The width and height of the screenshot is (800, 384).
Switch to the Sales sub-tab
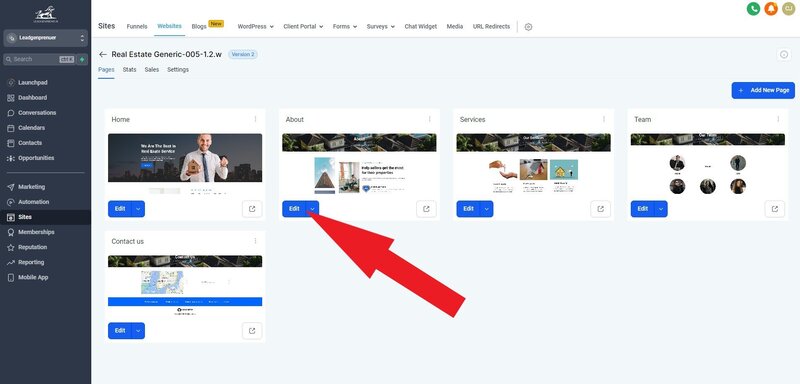152,70
